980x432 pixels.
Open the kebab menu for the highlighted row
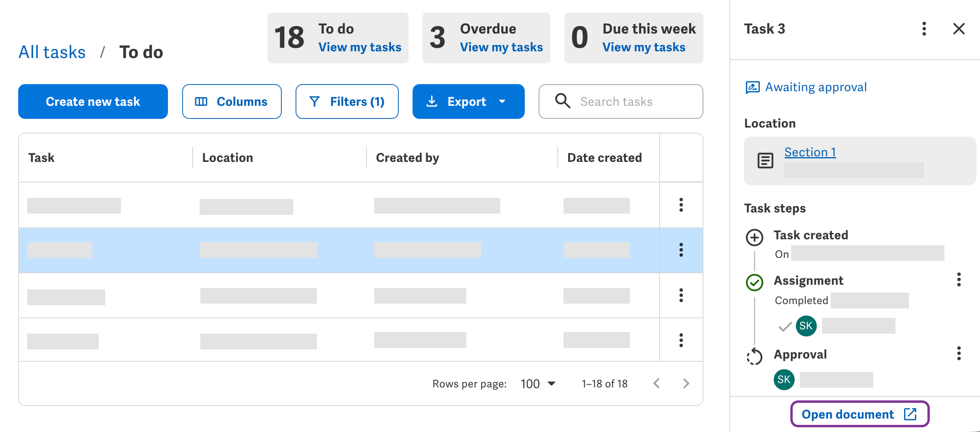point(681,250)
